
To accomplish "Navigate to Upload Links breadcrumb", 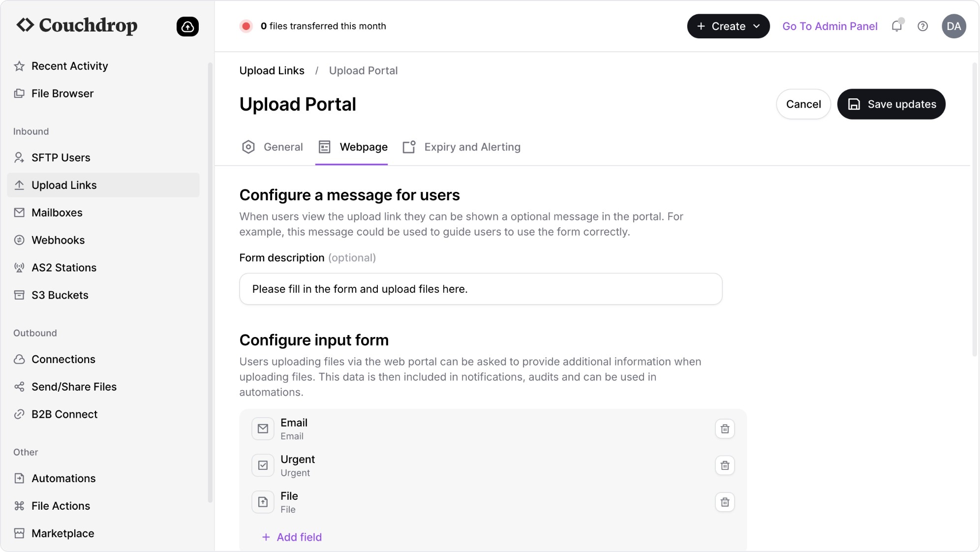I will pyautogui.click(x=272, y=71).
